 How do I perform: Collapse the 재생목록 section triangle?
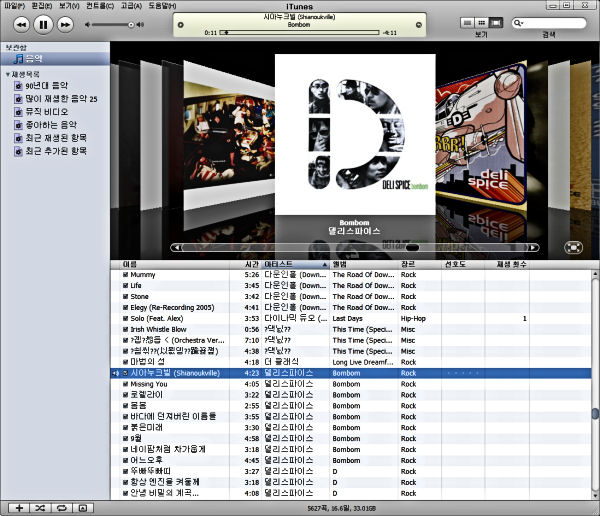(x=7, y=74)
